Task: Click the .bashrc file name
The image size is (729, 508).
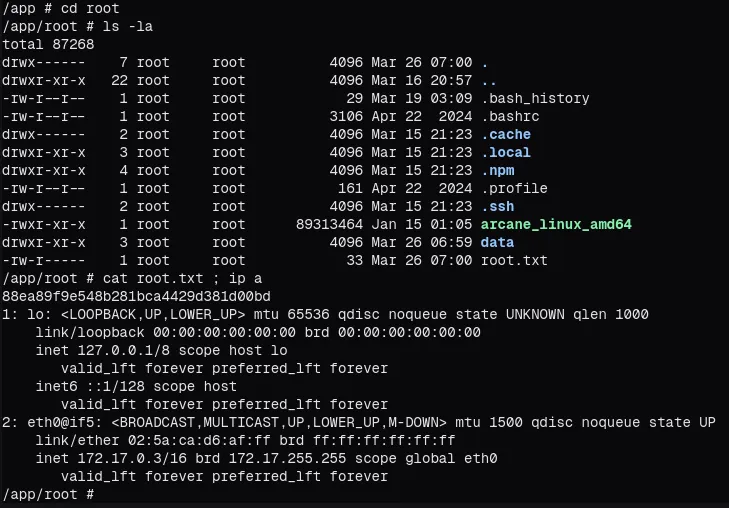Action: pyautogui.click(x=510, y=117)
